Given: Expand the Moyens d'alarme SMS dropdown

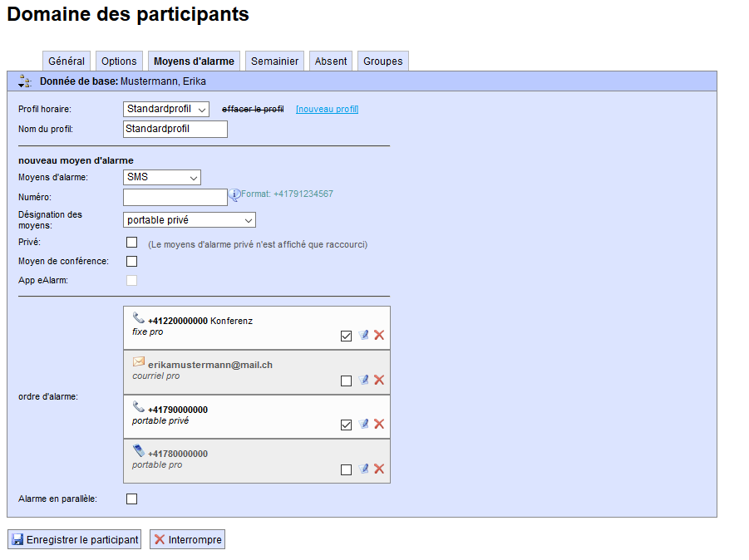Looking at the screenshot, I should point(162,177).
